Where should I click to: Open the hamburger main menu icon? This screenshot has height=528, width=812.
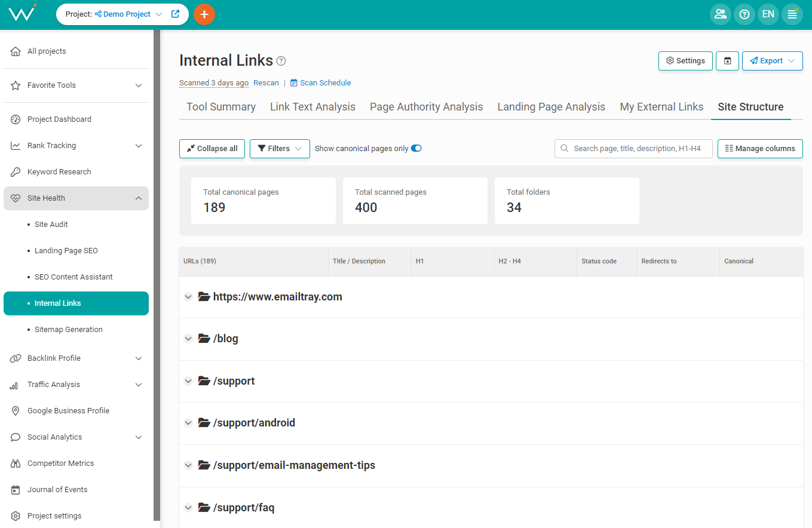tap(792, 14)
